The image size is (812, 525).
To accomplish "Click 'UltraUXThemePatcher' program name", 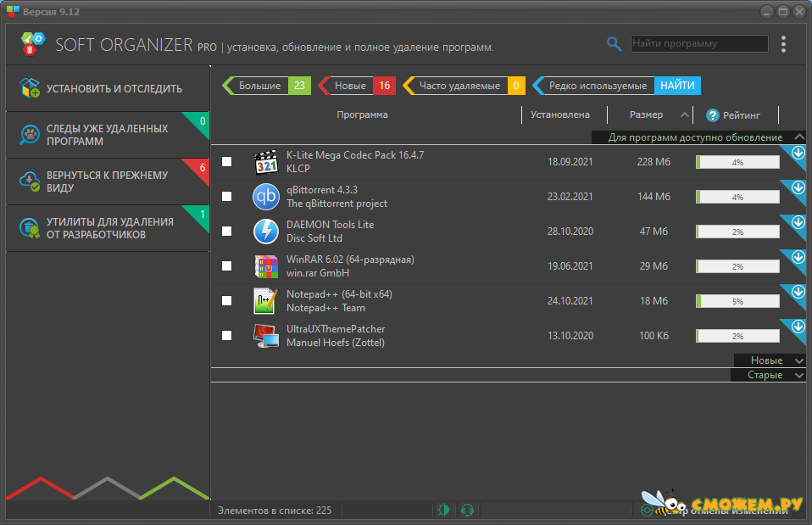I will pos(336,328).
